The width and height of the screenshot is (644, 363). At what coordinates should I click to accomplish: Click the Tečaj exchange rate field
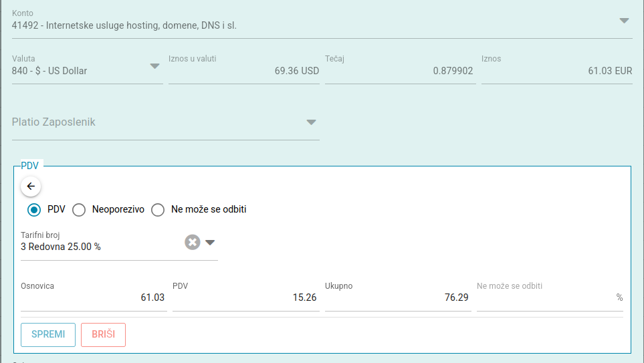[x=399, y=71]
